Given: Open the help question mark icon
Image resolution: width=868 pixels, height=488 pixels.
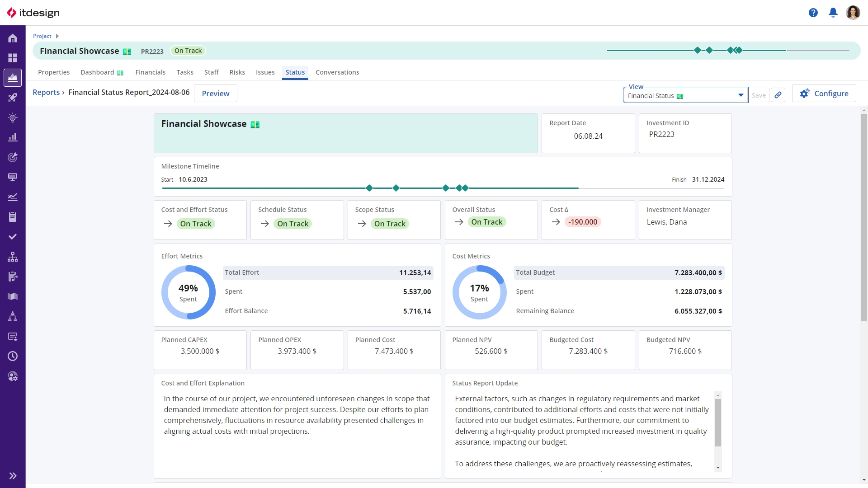Looking at the screenshot, I should [x=813, y=13].
